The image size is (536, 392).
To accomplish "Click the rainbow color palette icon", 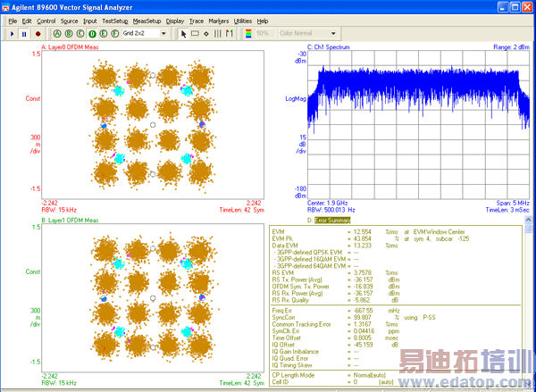I will 247,33.
